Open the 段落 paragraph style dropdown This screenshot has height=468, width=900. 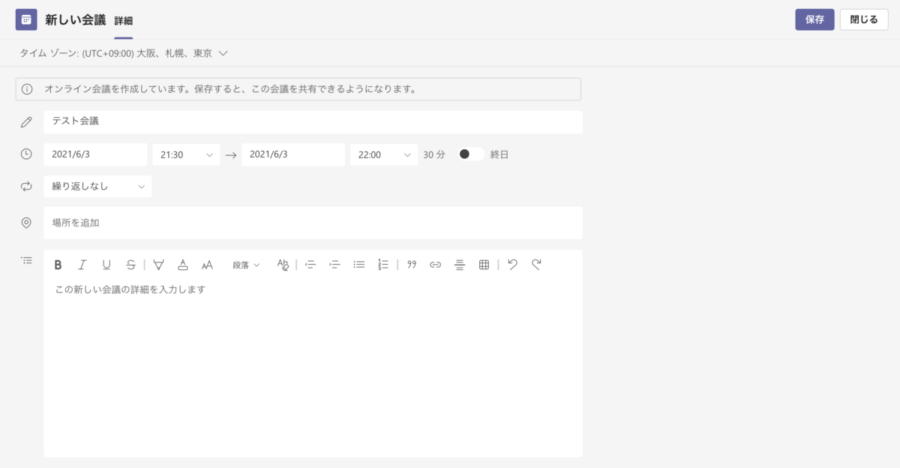[x=246, y=265]
